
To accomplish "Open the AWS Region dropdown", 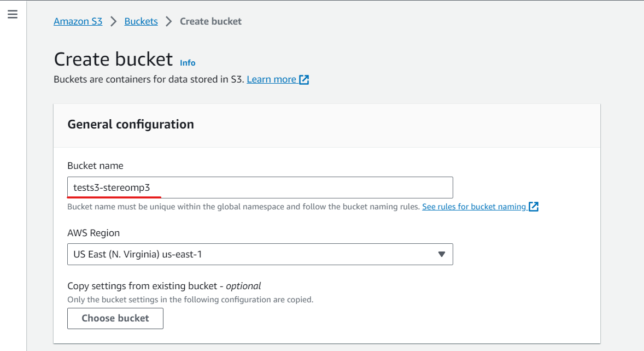I will click(x=260, y=254).
